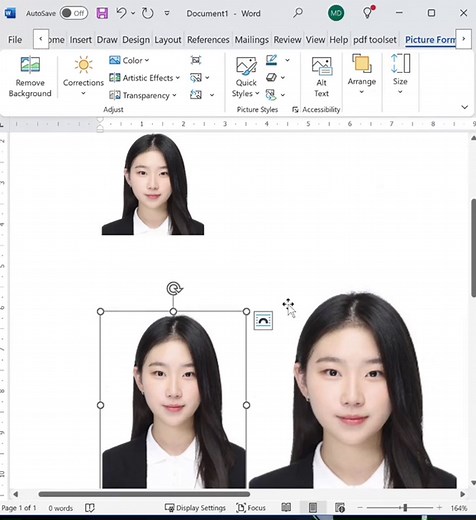Collapse the ribbon with the chevron

pos(465,107)
